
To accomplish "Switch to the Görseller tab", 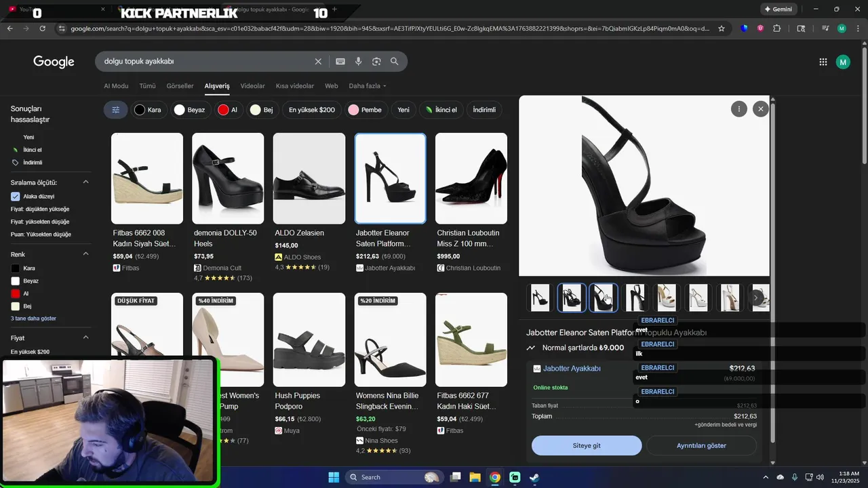I will (x=180, y=86).
